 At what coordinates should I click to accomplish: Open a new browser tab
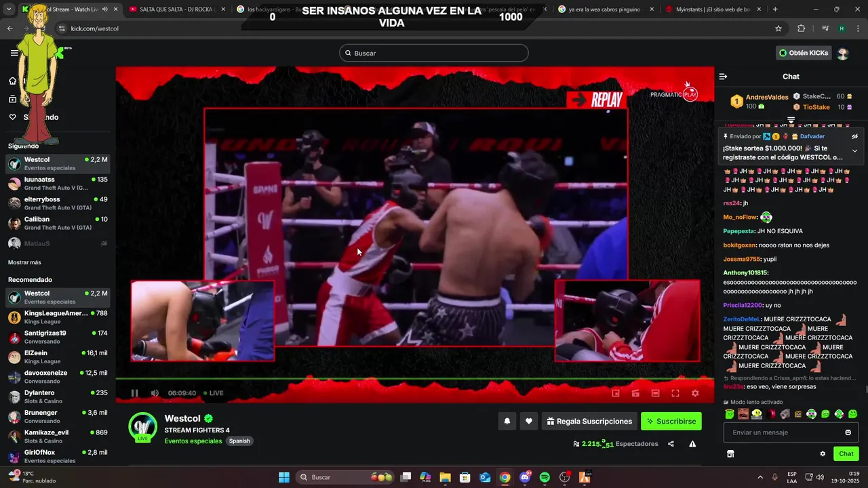tap(775, 9)
